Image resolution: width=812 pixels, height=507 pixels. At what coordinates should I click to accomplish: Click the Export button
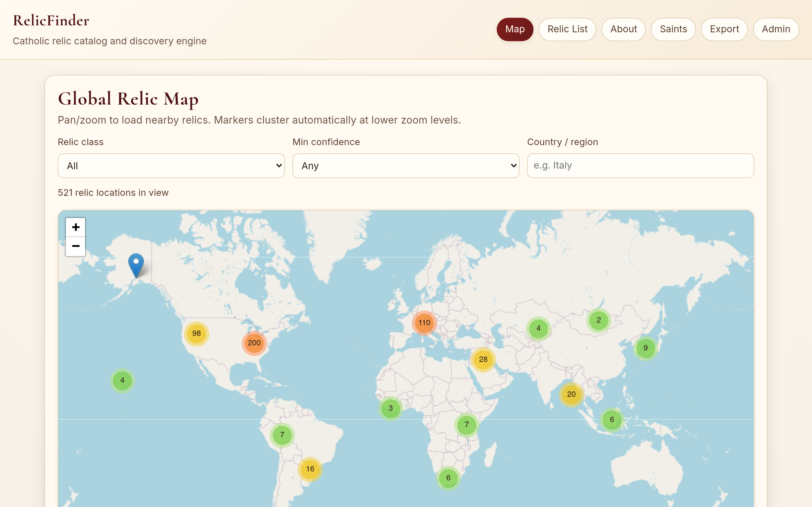[x=724, y=29]
